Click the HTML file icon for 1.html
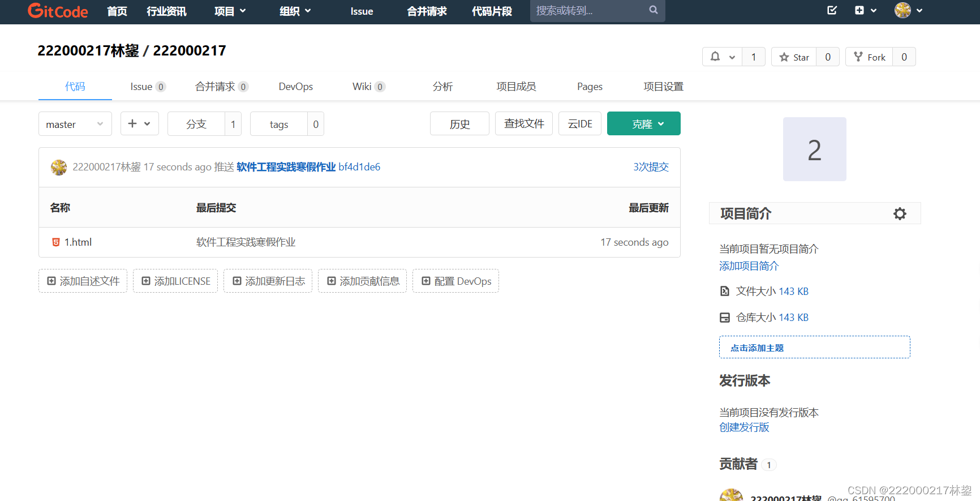This screenshot has height=501, width=980. (56, 242)
